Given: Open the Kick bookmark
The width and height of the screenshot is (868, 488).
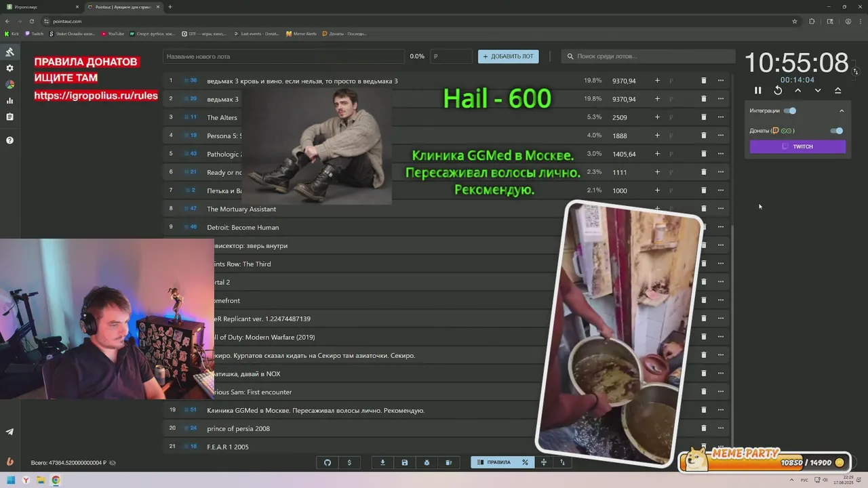Looking at the screenshot, I should 12,33.
